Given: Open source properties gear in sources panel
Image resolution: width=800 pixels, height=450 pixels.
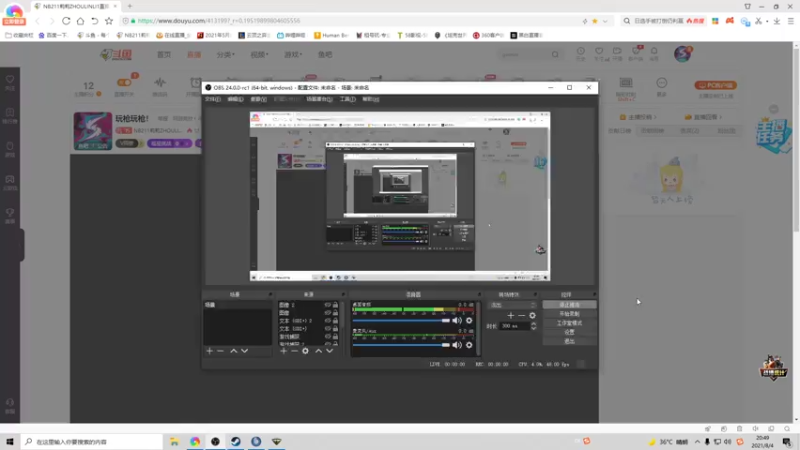Looking at the screenshot, I should click(x=305, y=351).
